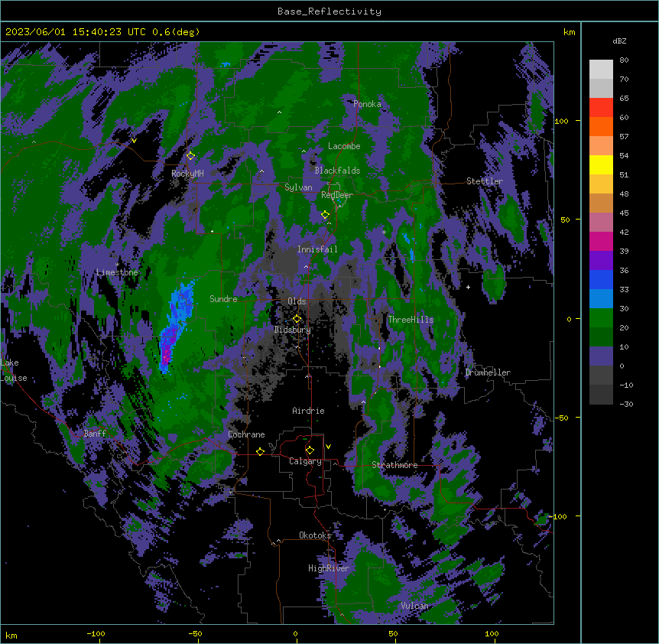This screenshot has width=659, height=644.
Task: Click the Lacombe label
Action: click(x=344, y=146)
